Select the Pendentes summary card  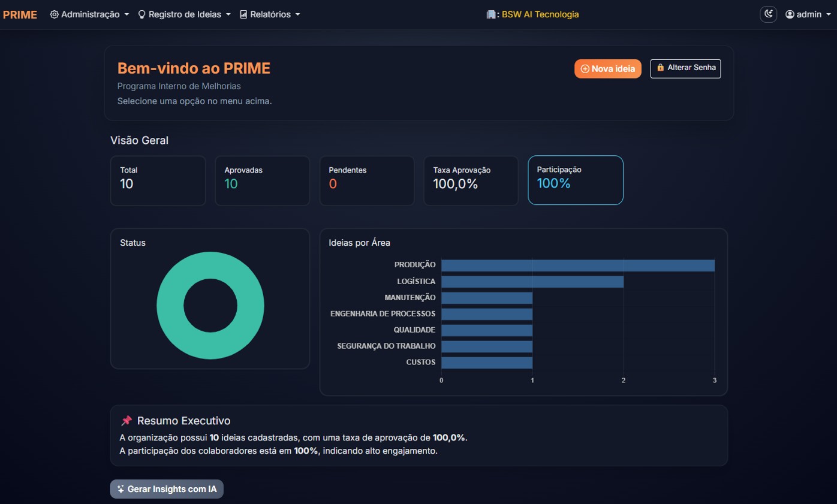(x=367, y=180)
